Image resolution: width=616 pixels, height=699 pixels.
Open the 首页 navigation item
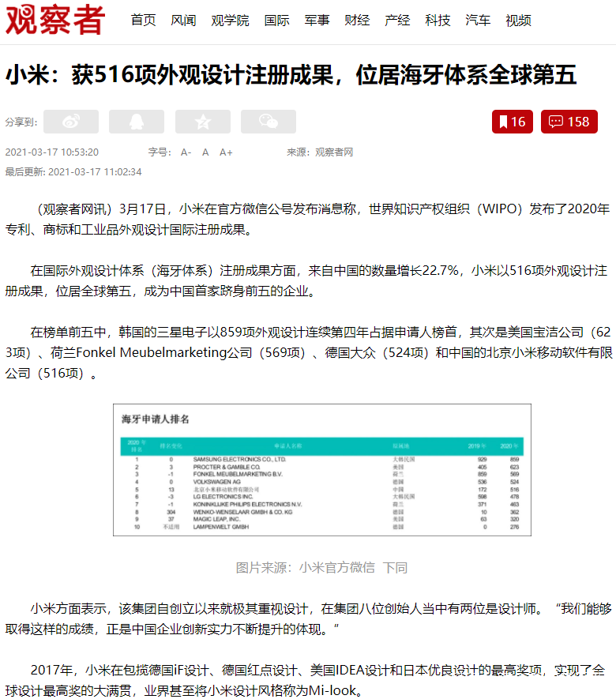(144, 21)
